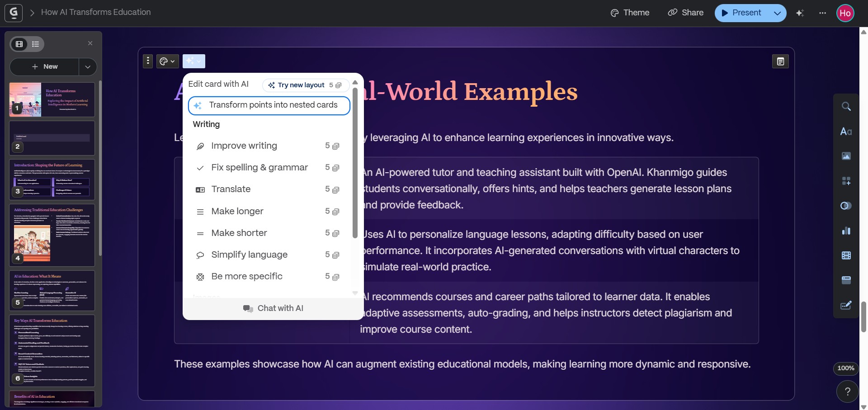The image size is (868, 410).
Task: Toggle the card AI edit sparkle button
Action: 193,61
